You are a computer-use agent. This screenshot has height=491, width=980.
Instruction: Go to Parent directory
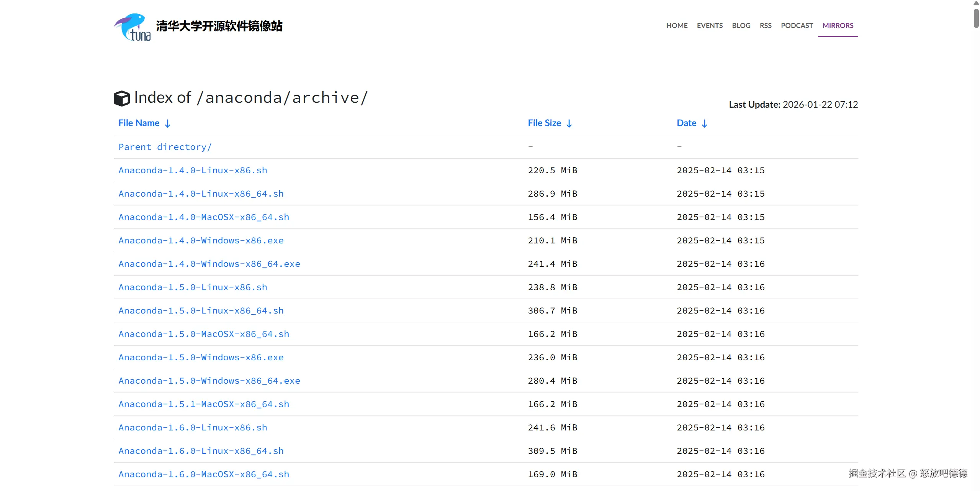(165, 147)
